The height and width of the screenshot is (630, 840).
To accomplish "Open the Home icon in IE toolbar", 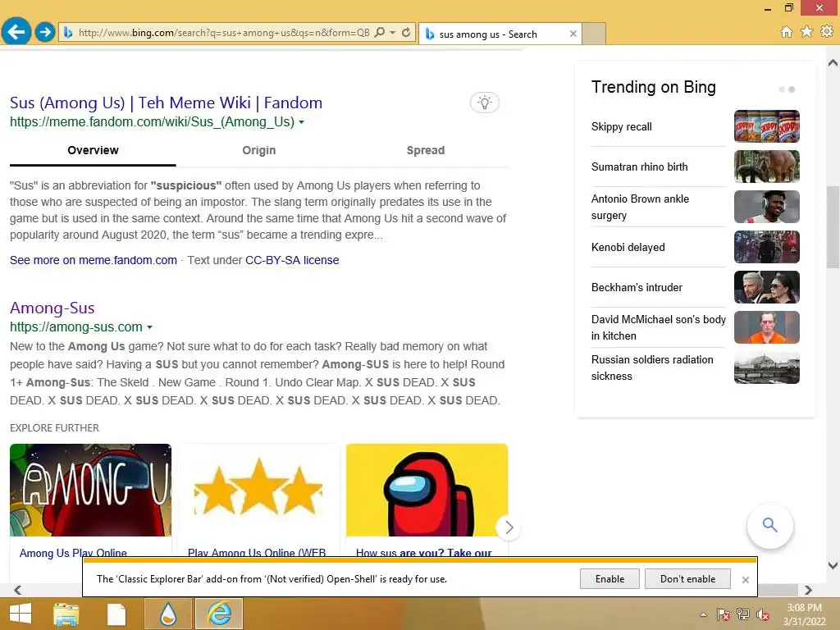I will pos(786,32).
